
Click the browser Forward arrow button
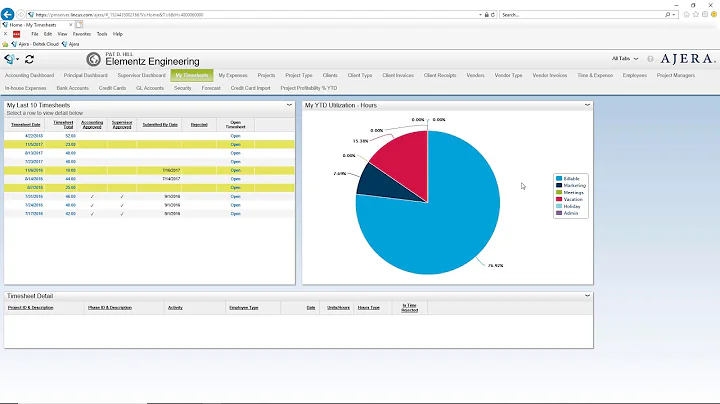coord(20,15)
